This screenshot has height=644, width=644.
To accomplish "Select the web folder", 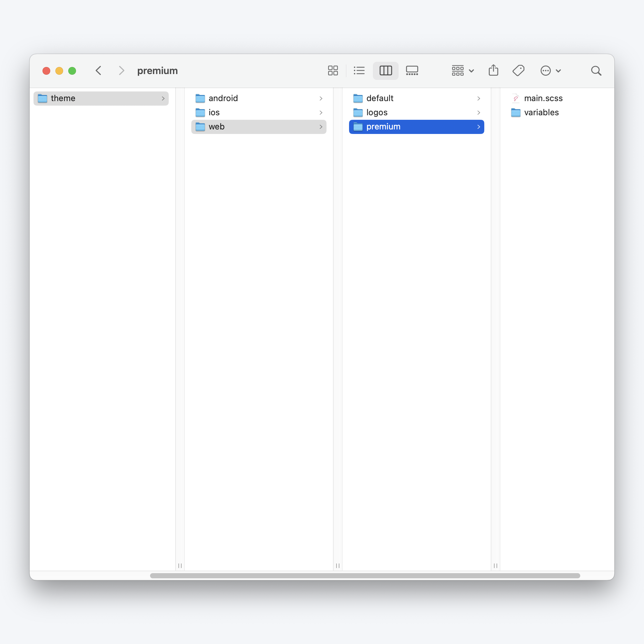I will coord(259,127).
